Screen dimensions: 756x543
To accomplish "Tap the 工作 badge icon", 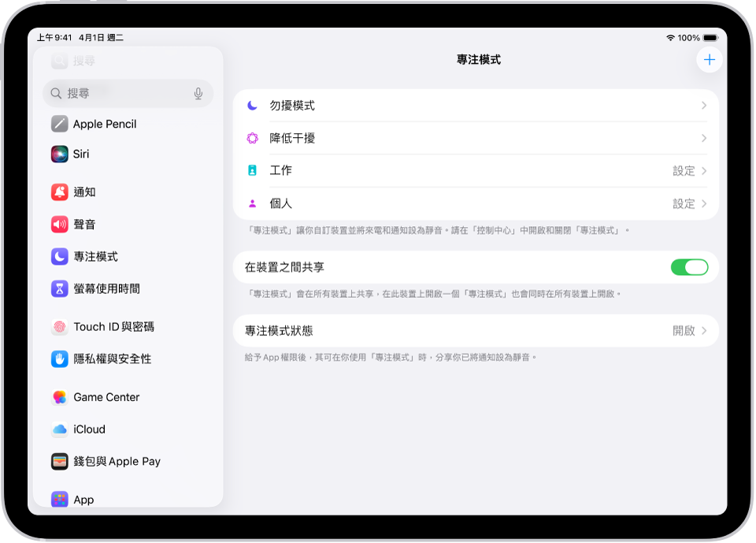I will click(x=252, y=170).
